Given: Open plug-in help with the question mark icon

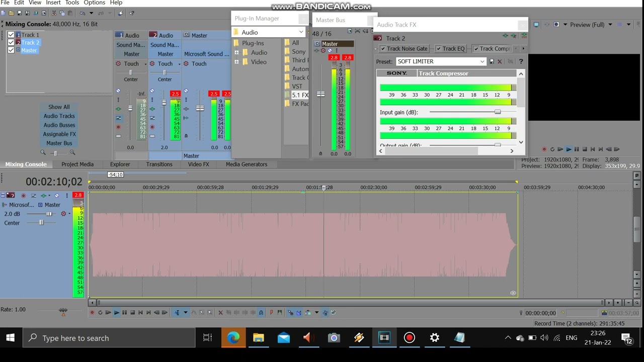Looking at the screenshot, I should pyautogui.click(x=521, y=61).
